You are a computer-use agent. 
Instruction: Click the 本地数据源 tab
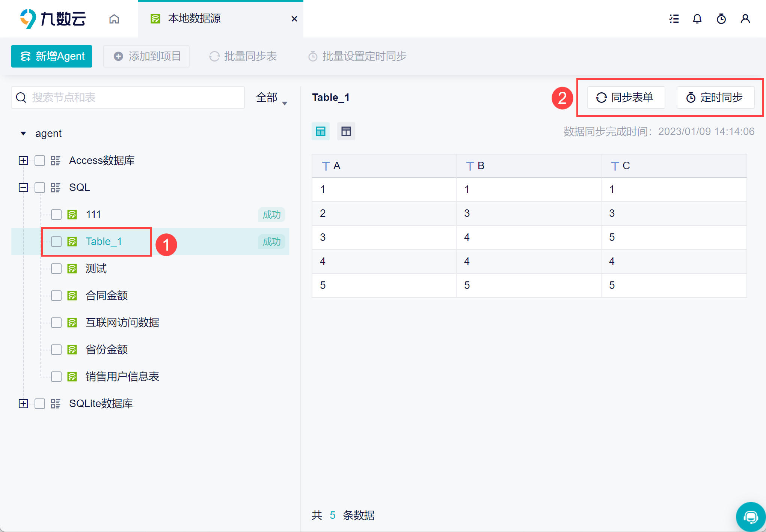tap(221, 19)
